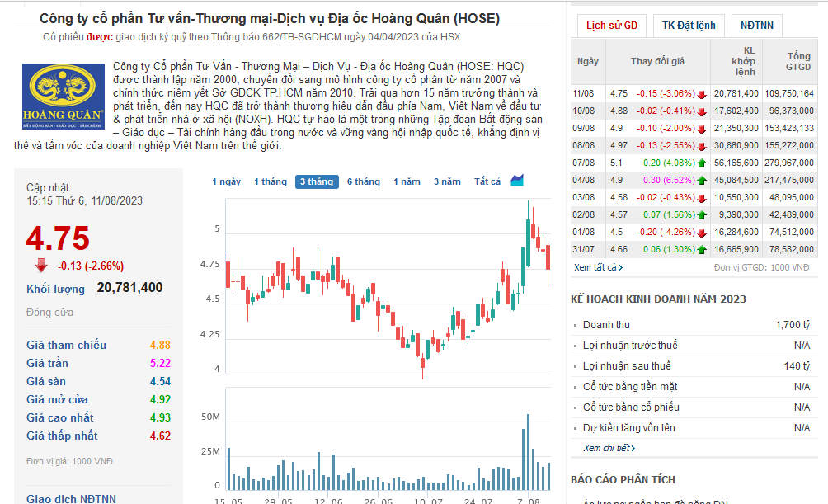Click the 56,165,600 volume cell

click(736, 163)
